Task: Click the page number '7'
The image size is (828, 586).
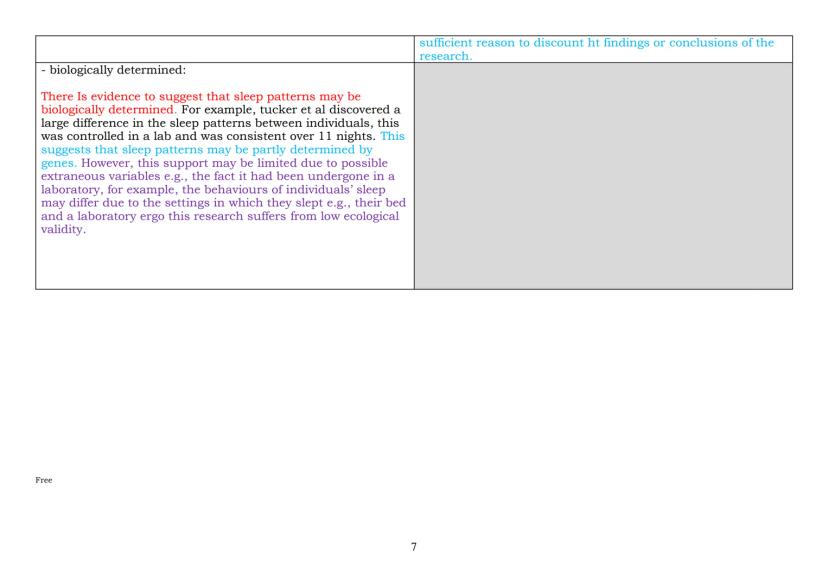Action: pos(412,547)
